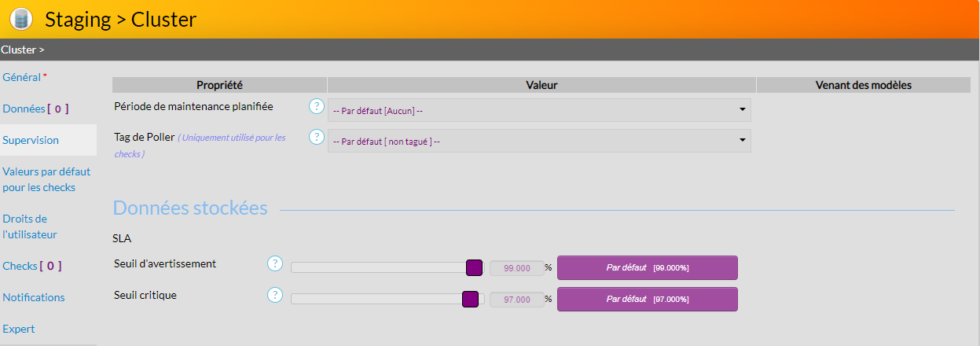Viewport: 980px width, 346px height.
Task: Switch to the Notifications tab
Action: [x=34, y=297]
